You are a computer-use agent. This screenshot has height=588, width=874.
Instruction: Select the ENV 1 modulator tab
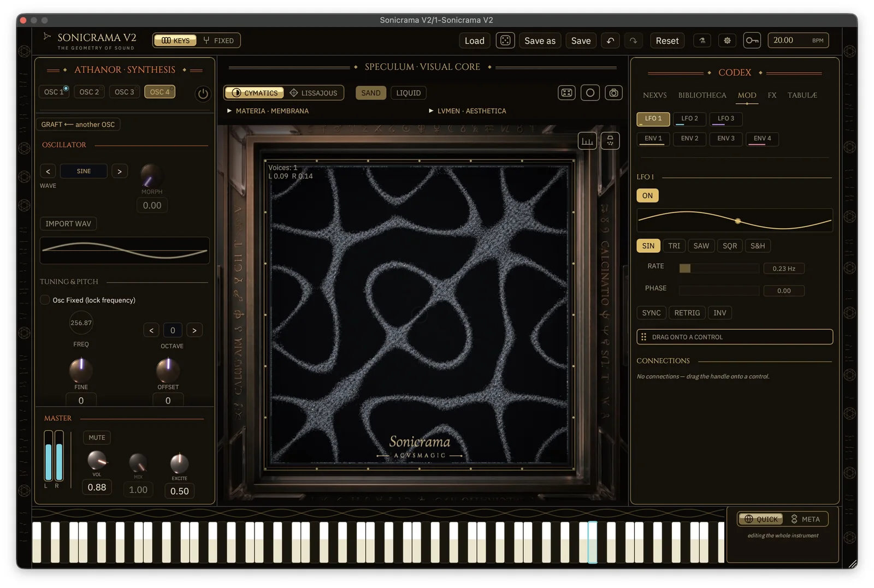[653, 139]
